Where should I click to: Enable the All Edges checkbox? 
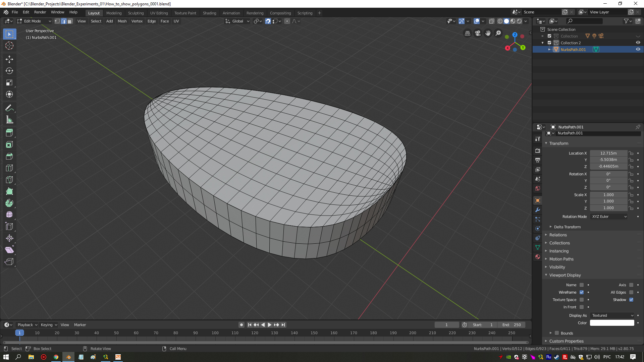click(631, 292)
